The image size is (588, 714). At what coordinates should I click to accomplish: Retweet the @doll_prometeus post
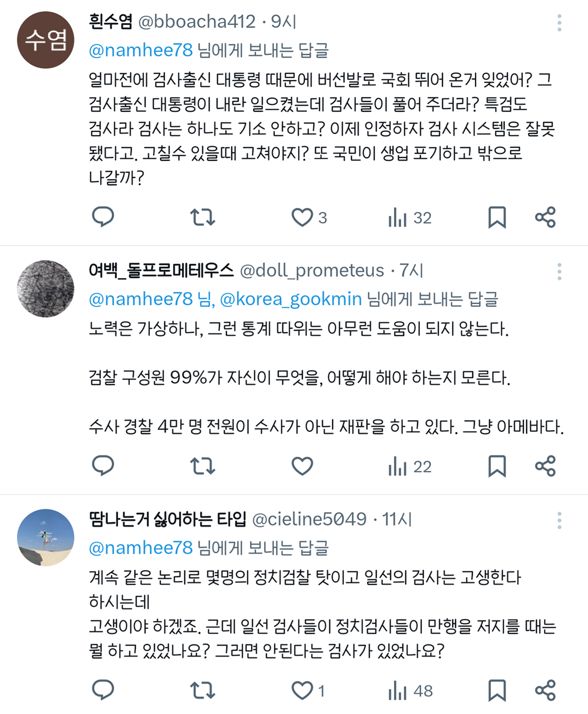click(x=202, y=466)
